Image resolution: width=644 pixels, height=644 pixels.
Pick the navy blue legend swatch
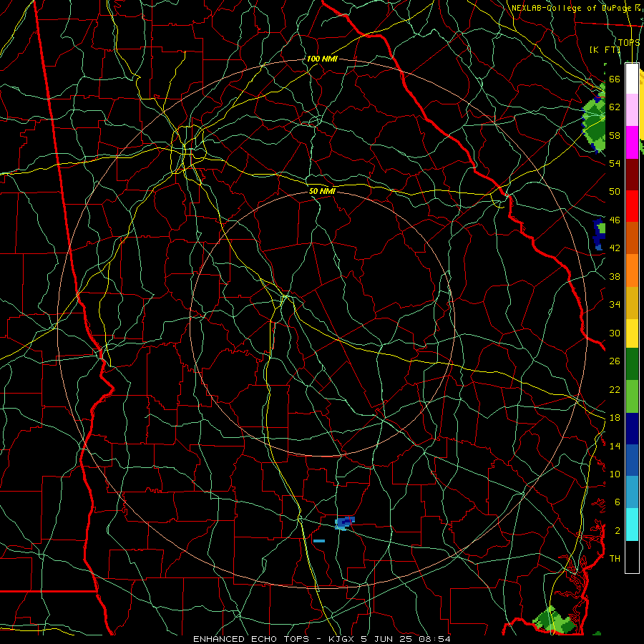632,429
